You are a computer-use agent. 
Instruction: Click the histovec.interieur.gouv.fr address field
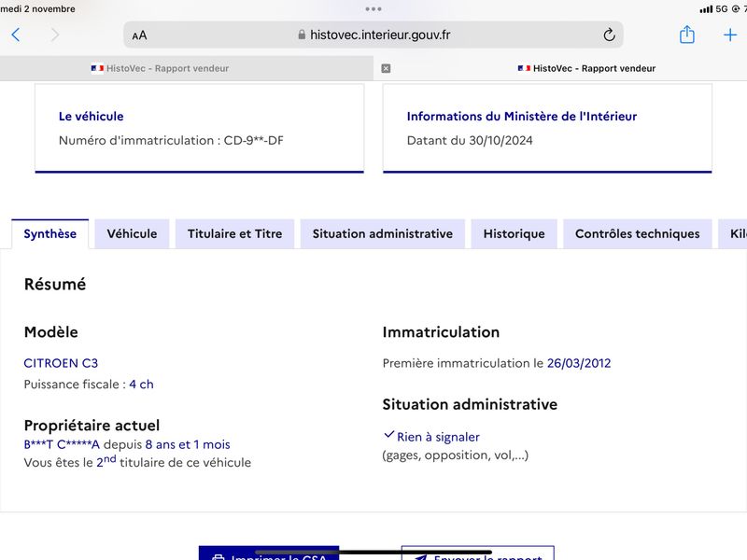click(373, 35)
